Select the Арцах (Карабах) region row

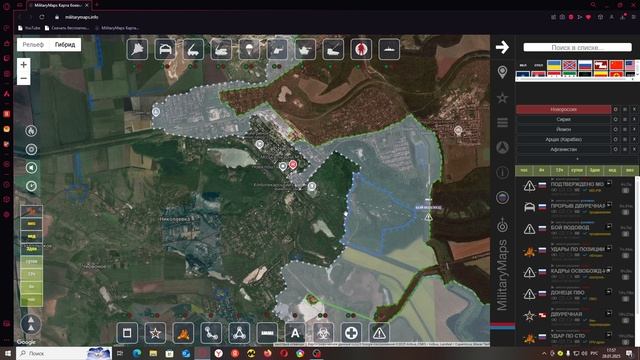[x=563, y=139]
